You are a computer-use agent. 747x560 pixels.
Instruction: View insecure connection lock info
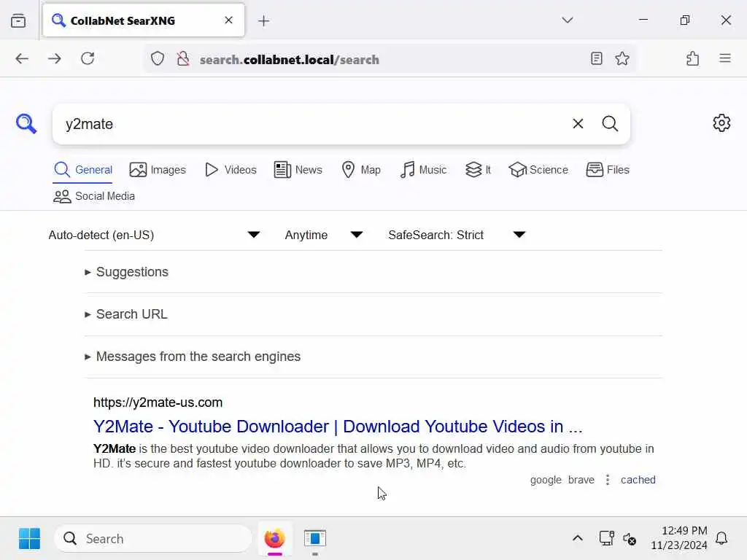click(x=183, y=59)
